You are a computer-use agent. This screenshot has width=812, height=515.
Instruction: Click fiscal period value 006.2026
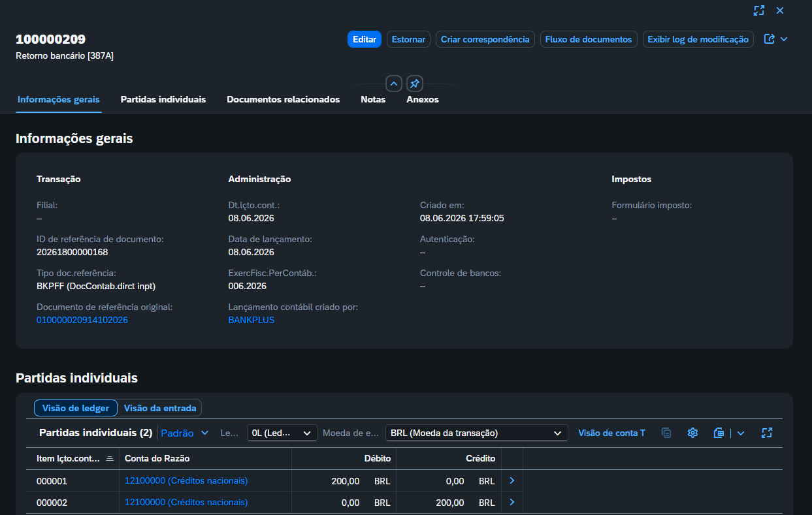click(248, 286)
